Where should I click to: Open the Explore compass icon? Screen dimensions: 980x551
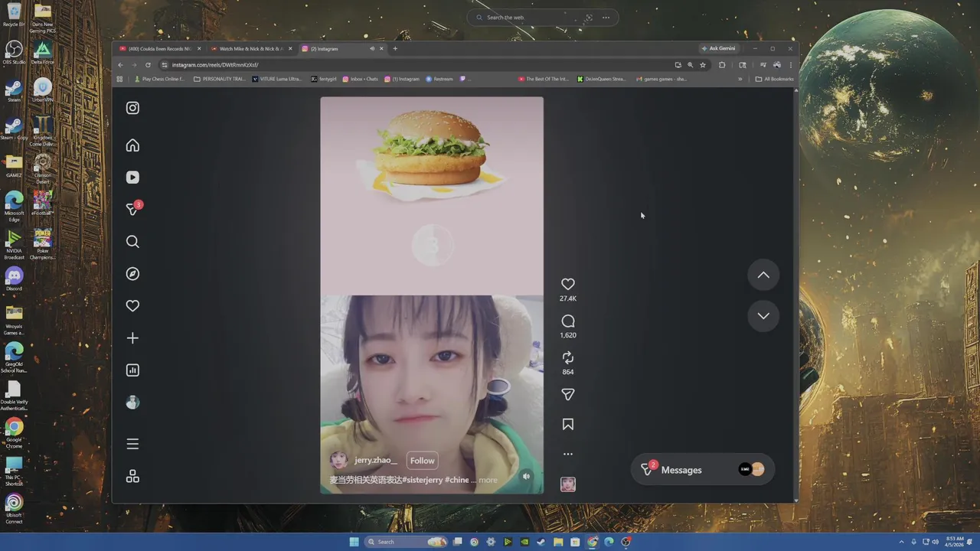[132, 274]
